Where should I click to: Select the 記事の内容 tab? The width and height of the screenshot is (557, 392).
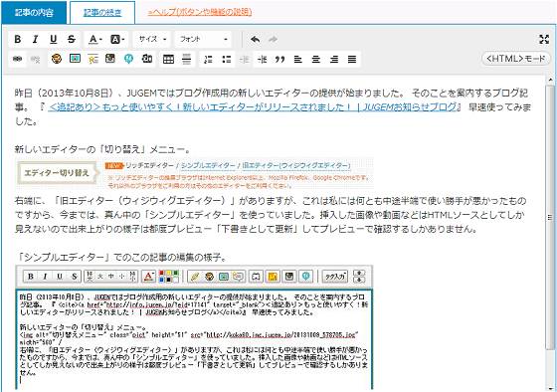pyautogui.click(x=34, y=13)
